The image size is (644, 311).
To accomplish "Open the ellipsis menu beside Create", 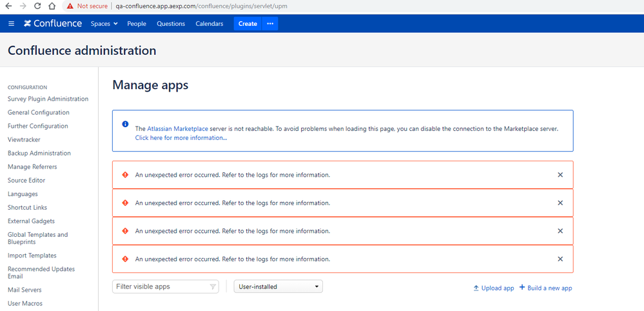I will (270, 24).
